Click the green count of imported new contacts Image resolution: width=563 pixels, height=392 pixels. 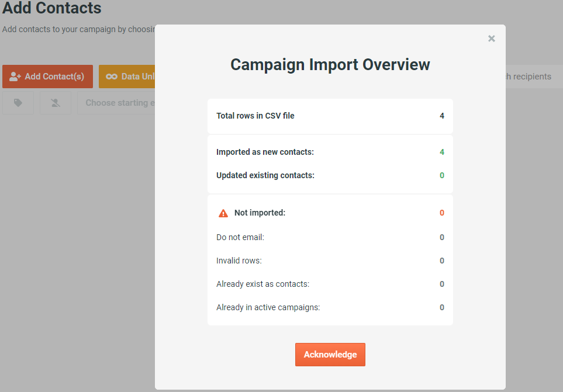pos(441,152)
